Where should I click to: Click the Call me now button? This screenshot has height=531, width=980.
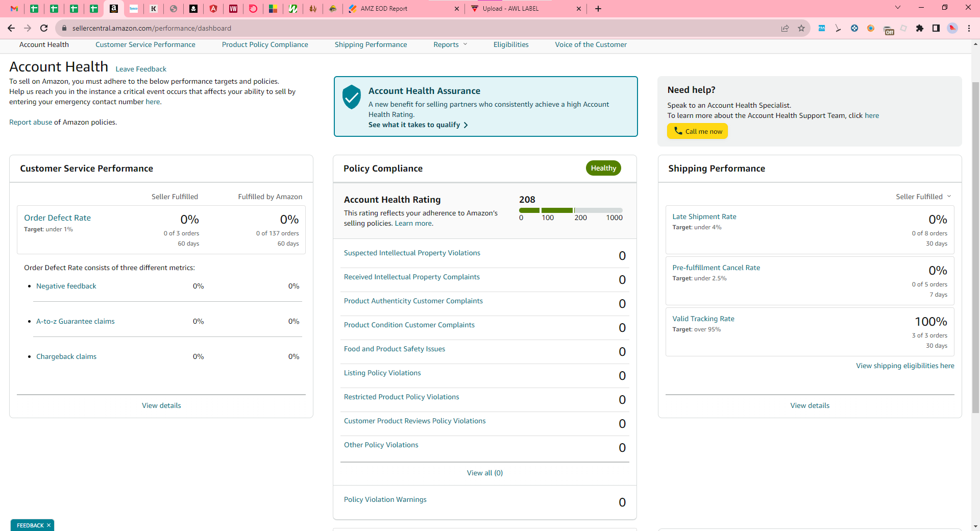click(x=697, y=131)
